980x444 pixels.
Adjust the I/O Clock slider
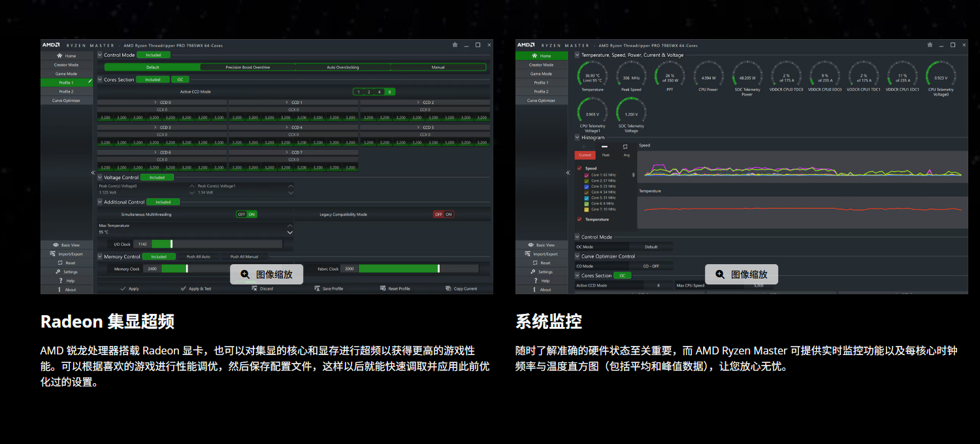[216, 244]
